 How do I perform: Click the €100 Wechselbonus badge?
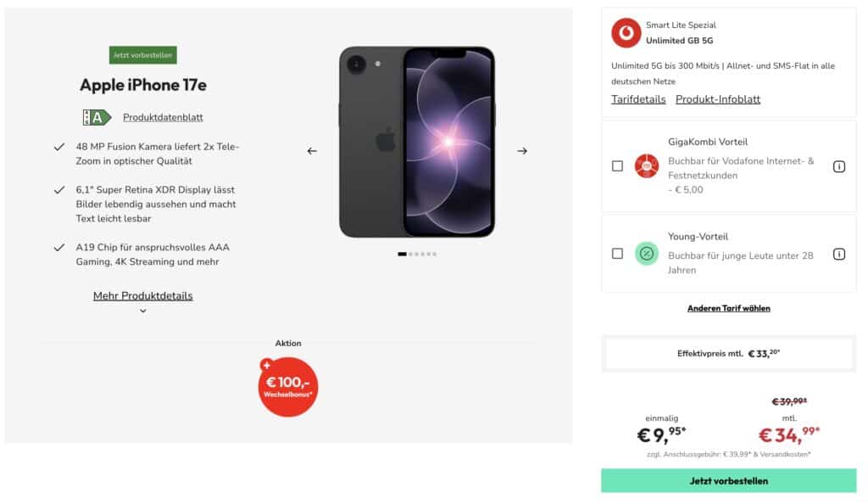click(x=288, y=386)
